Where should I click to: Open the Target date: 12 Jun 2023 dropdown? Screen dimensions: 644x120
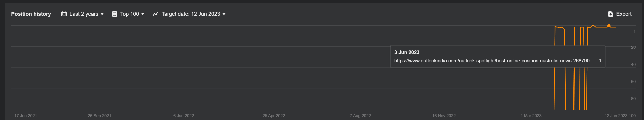[x=191, y=14]
